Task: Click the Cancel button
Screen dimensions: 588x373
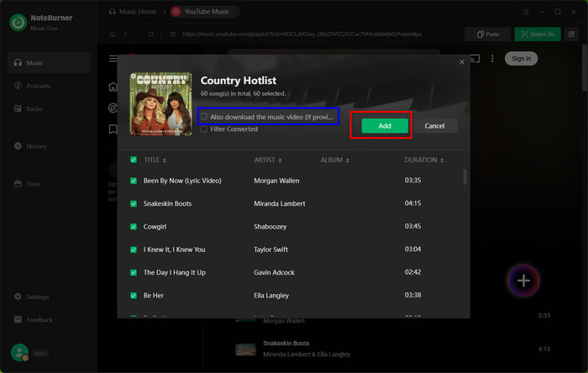Action: tap(434, 125)
